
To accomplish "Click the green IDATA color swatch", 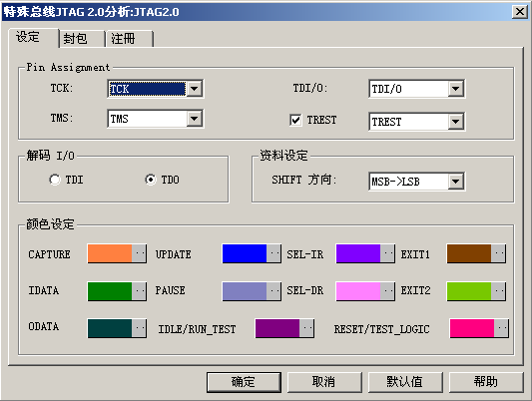I will tap(110, 291).
